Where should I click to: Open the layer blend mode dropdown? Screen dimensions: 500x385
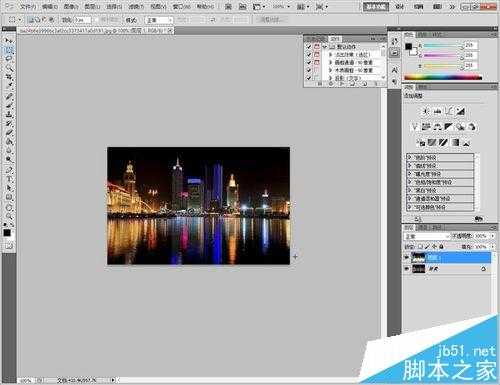coord(426,236)
